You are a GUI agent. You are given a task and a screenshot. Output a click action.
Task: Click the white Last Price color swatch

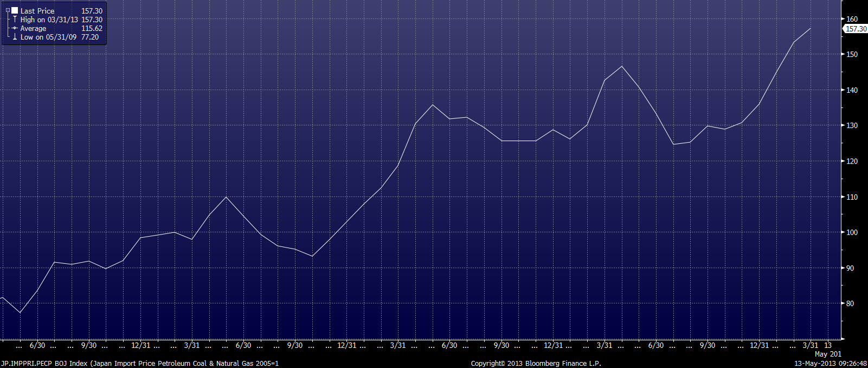click(15, 10)
